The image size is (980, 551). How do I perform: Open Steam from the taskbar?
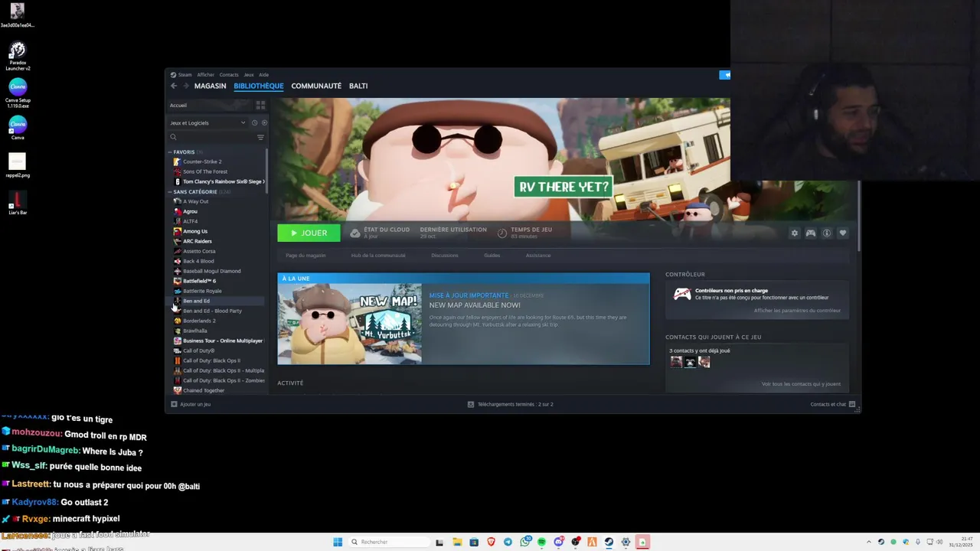point(609,542)
